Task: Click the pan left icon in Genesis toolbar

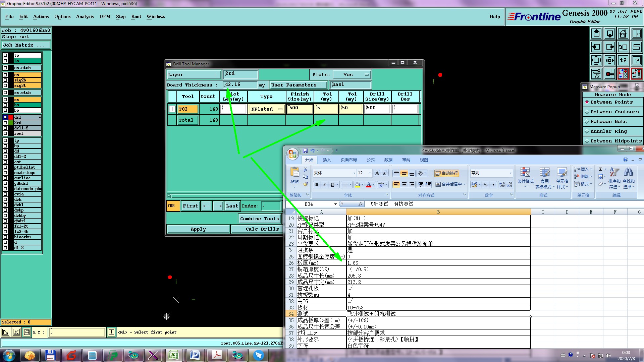Action: pyautogui.click(x=596, y=47)
